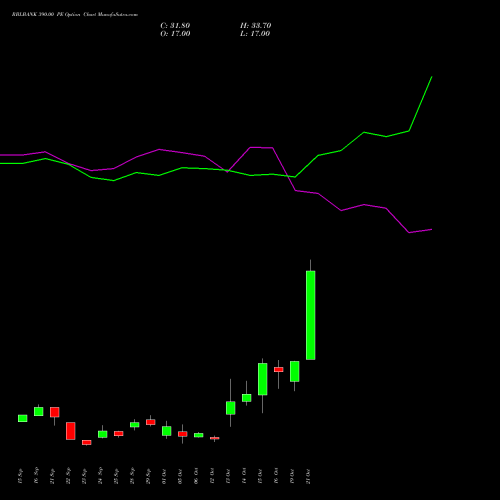The width and height of the screenshot is (500, 500).
Task: Click the open value O: 17.00
Action: (x=175, y=34)
